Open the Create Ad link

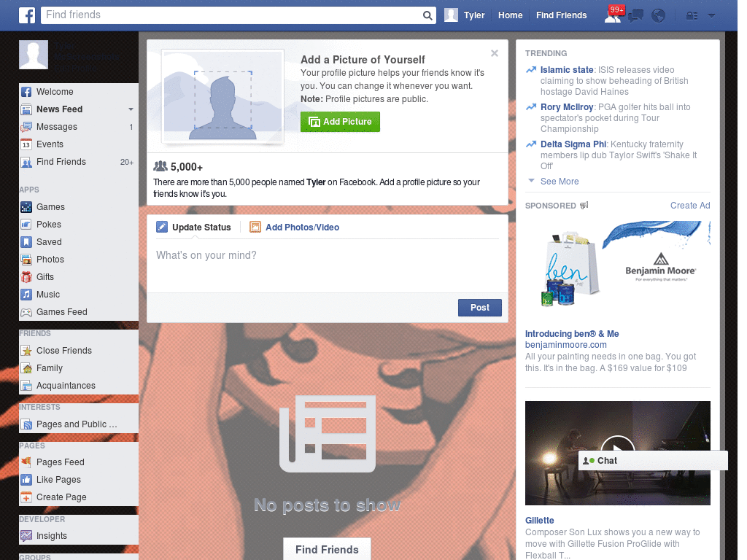pyautogui.click(x=690, y=205)
